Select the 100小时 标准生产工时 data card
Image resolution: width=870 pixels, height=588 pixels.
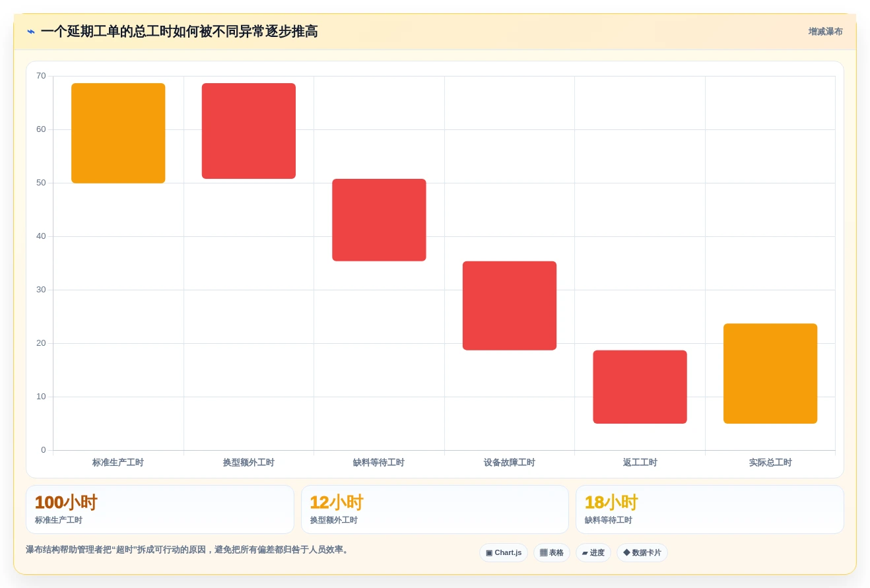pyautogui.click(x=160, y=509)
